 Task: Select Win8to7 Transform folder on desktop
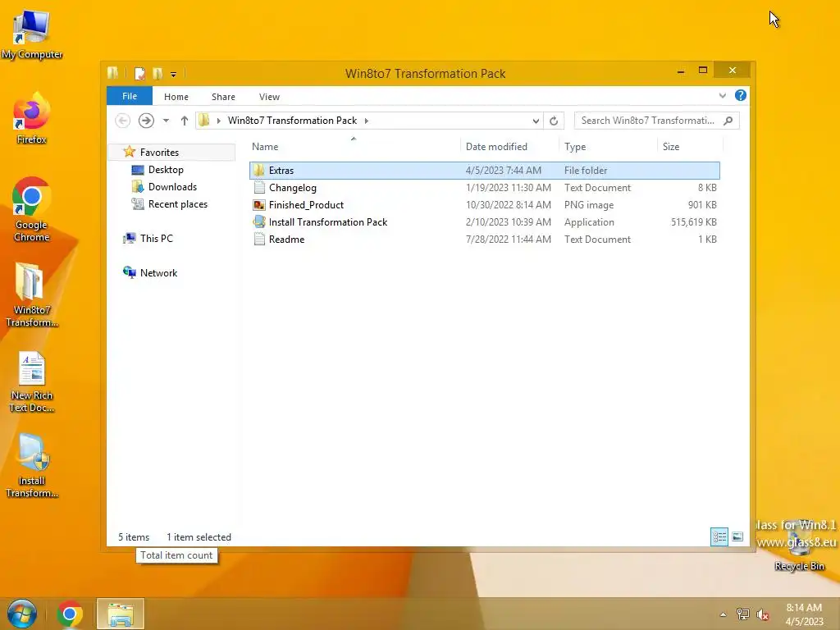(x=32, y=294)
